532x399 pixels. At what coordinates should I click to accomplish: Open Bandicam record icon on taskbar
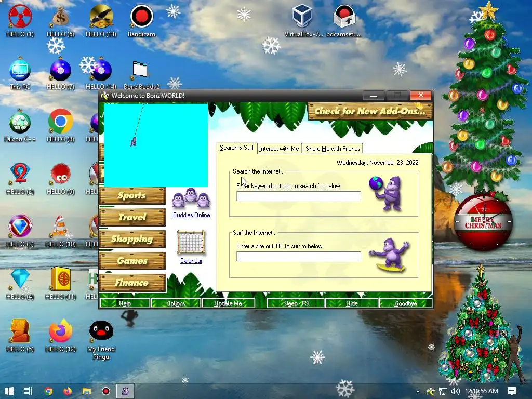tap(106, 391)
